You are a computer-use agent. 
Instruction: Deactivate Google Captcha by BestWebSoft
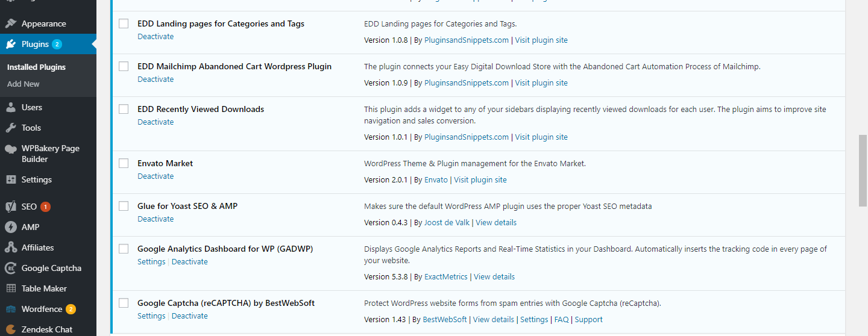[x=190, y=316]
